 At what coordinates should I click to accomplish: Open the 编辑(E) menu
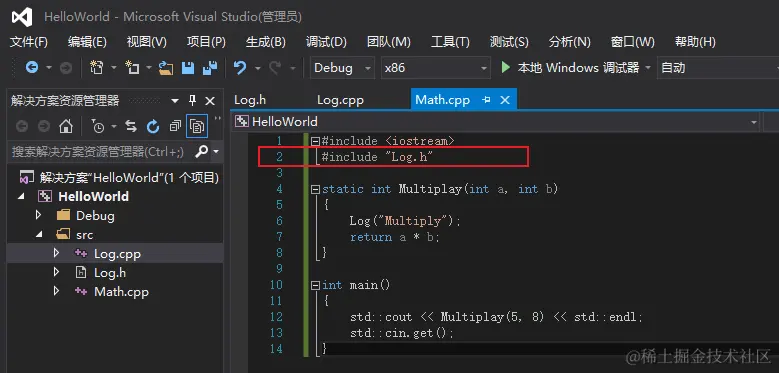(x=87, y=42)
